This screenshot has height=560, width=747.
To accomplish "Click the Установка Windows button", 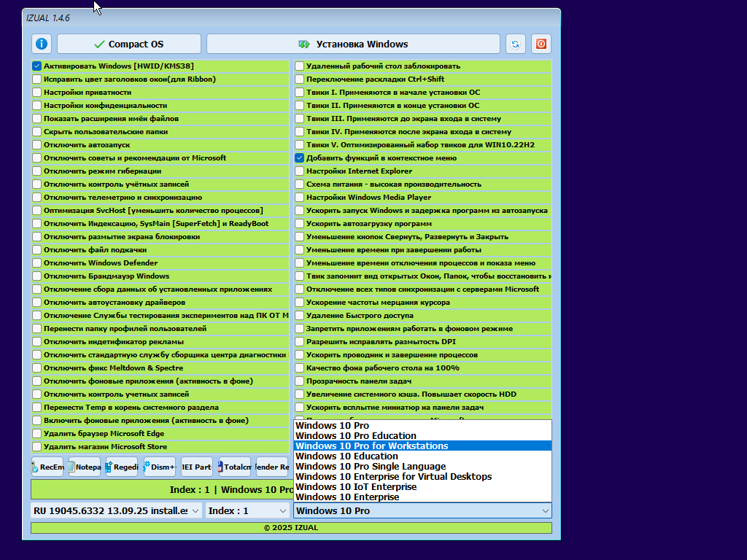I will 353,44.
